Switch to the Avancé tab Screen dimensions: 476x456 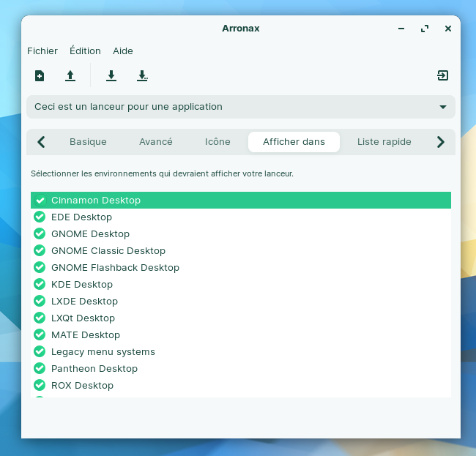(156, 142)
